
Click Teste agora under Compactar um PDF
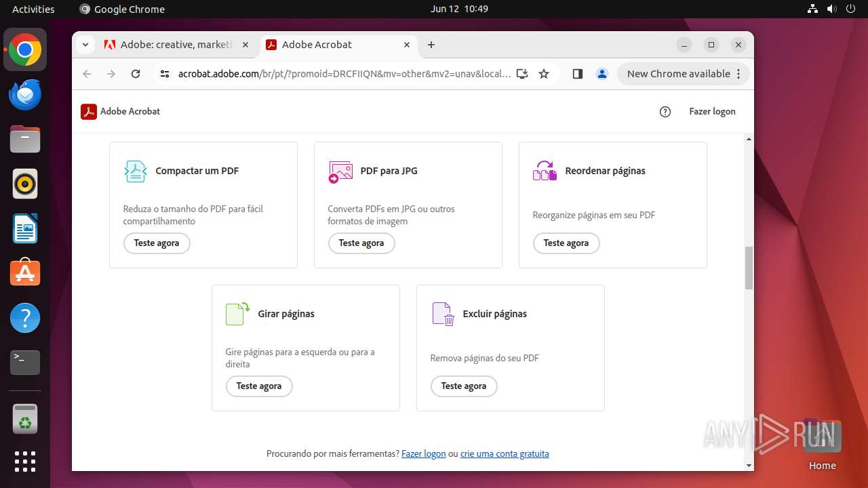[x=157, y=243]
